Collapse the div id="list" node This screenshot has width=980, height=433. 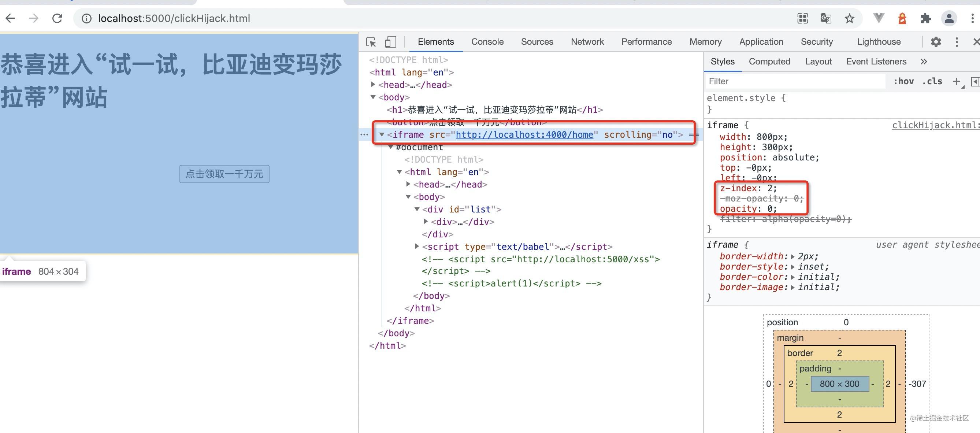tap(417, 209)
